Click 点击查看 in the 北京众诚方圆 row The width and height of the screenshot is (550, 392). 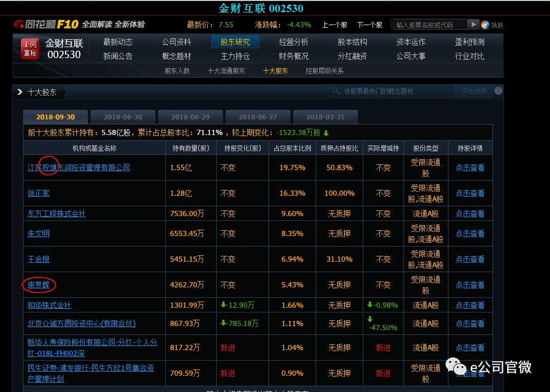point(470,323)
